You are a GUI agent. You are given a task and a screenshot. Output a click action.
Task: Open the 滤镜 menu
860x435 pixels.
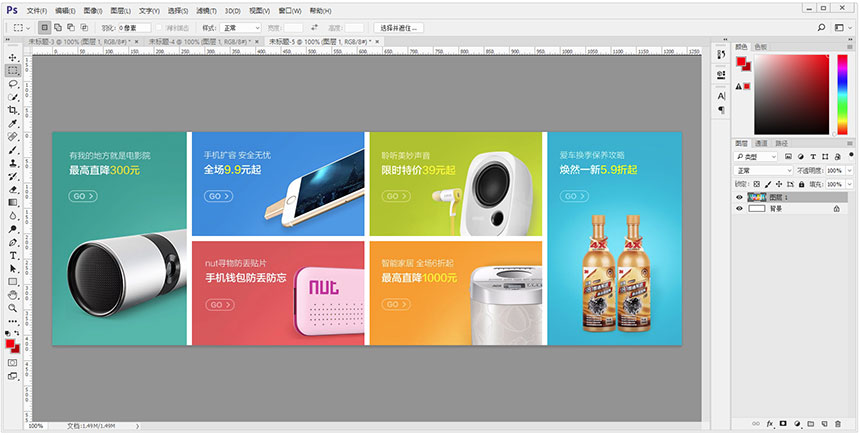207,10
